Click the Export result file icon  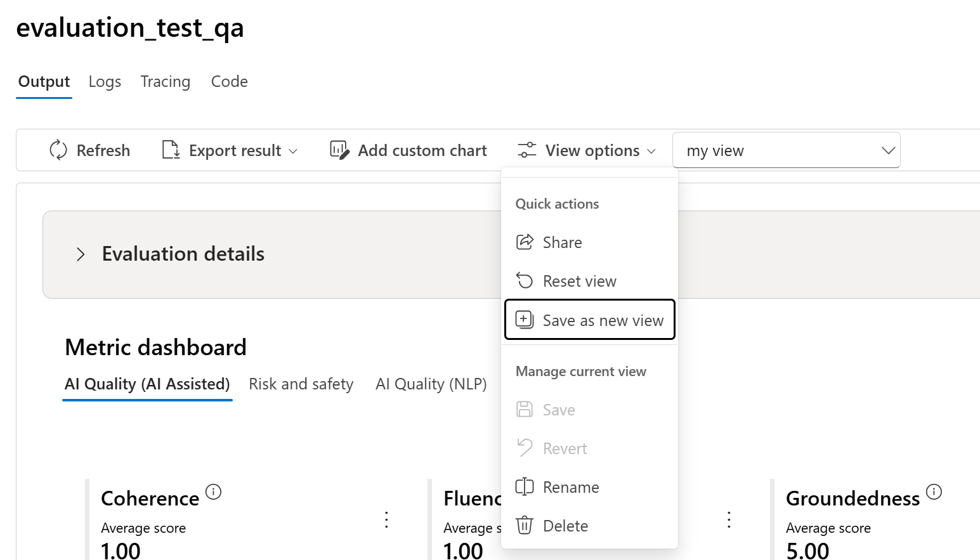click(171, 150)
